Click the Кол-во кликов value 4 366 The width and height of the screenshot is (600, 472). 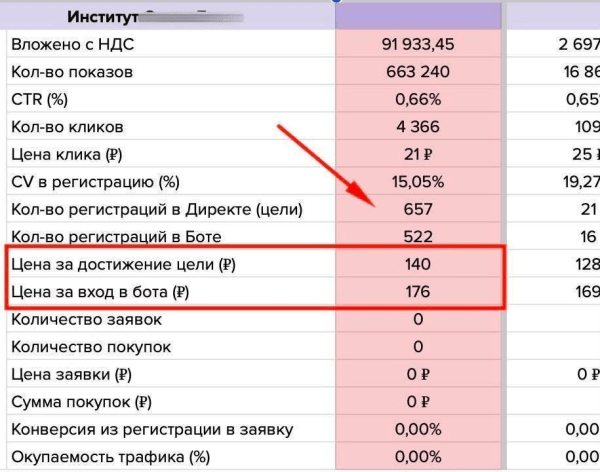417,127
